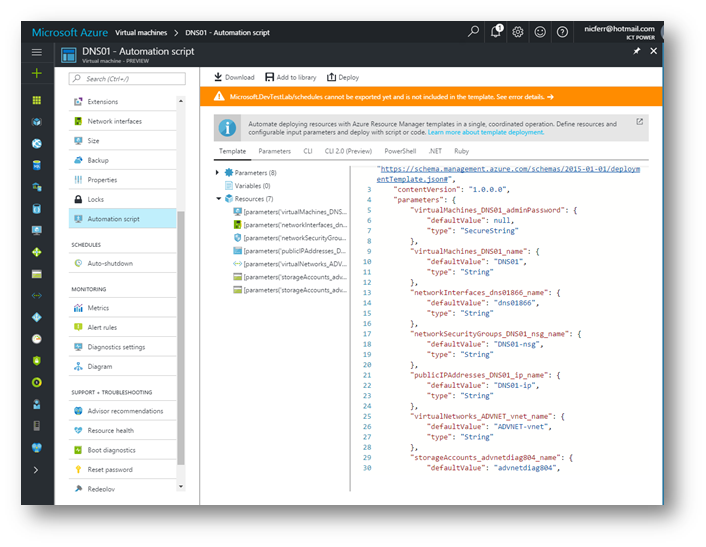The height and width of the screenshot is (547, 706).
Task: Open Network interfaces menu item
Action: 122,121
